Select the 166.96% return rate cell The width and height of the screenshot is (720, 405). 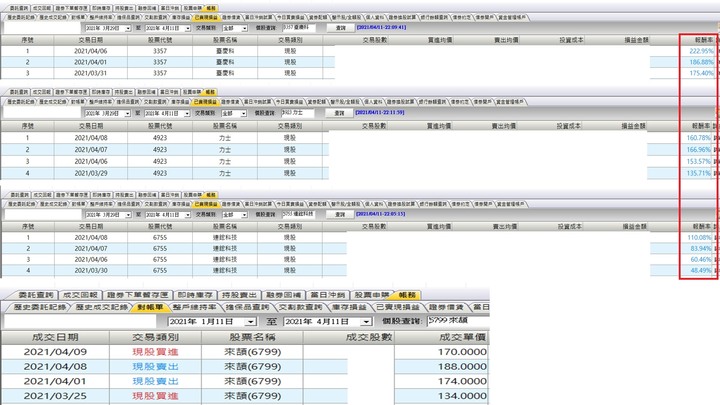pyautogui.click(x=698, y=150)
